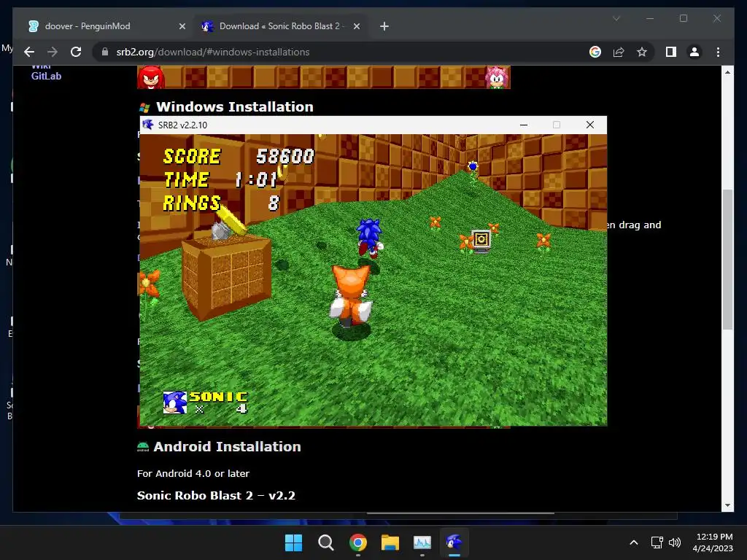Bookmark this page with the star icon
The height and width of the screenshot is (560, 747).
(x=642, y=52)
